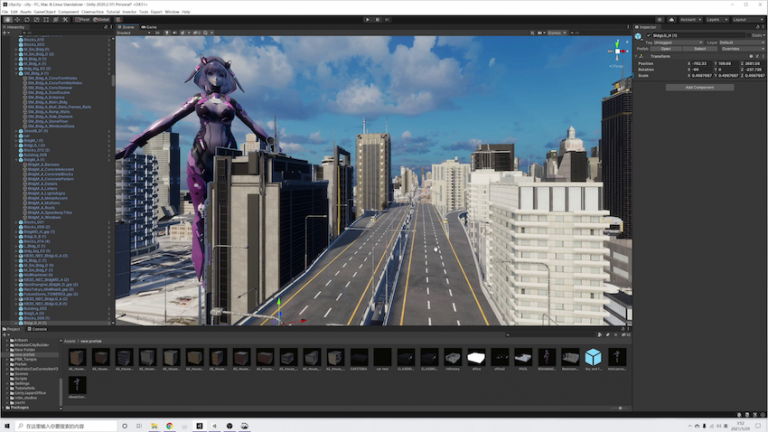
Task: Toggle active checkbox for selected GameObject
Action: [x=648, y=36]
